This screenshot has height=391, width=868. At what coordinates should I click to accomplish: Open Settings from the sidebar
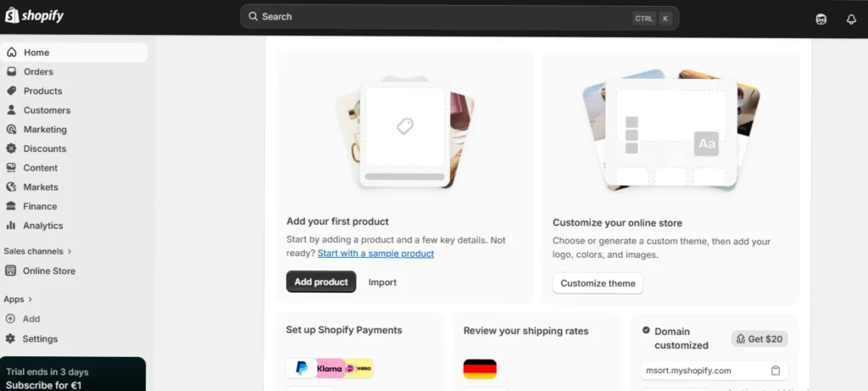40,338
